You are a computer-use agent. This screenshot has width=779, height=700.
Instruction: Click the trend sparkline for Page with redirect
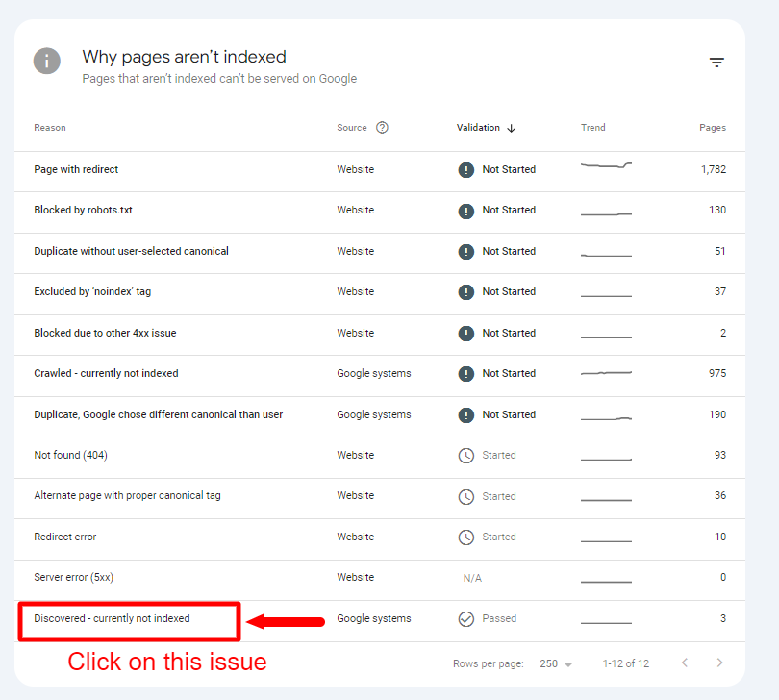click(606, 165)
